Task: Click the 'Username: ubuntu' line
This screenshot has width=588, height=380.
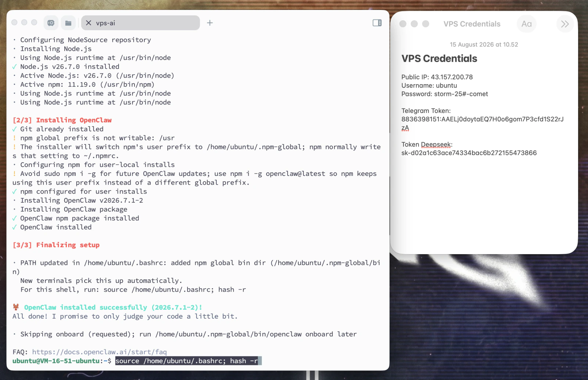Action: point(429,85)
